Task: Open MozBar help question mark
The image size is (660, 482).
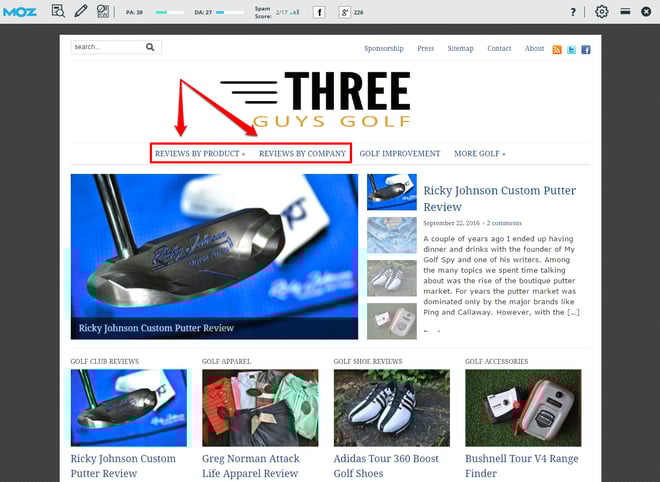Action: click(x=573, y=12)
